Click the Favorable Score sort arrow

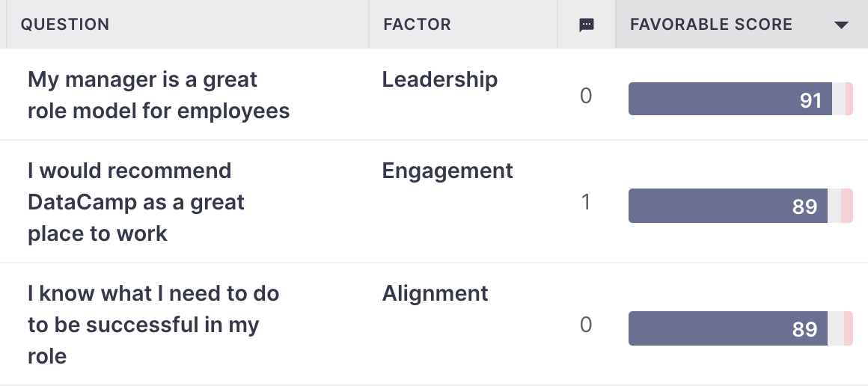click(x=841, y=25)
